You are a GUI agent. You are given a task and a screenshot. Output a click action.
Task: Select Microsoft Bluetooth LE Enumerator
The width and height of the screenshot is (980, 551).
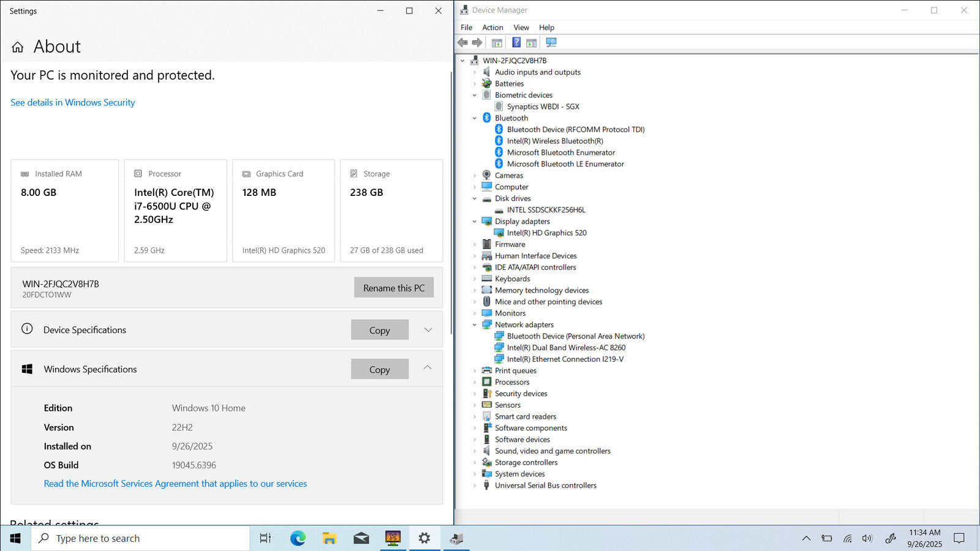click(x=565, y=164)
